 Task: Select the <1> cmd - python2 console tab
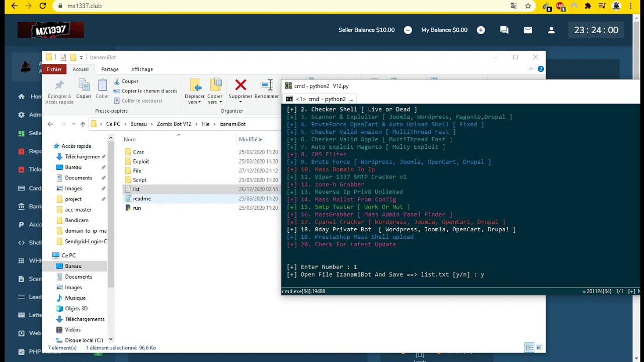(320, 99)
